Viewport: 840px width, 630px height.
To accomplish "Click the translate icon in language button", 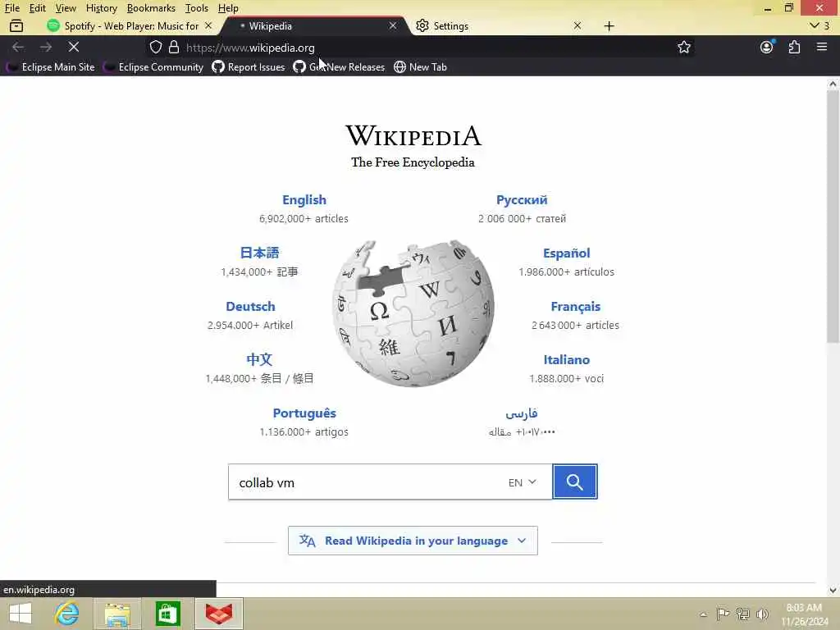I will (x=307, y=541).
